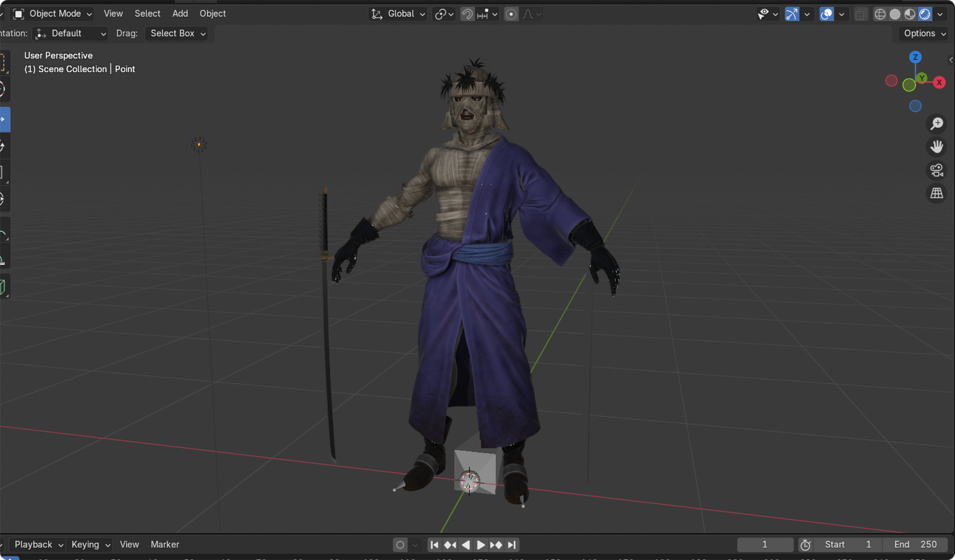The image size is (955, 560).
Task: Click the 'User Perspective' label
Action: (x=59, y=56)
